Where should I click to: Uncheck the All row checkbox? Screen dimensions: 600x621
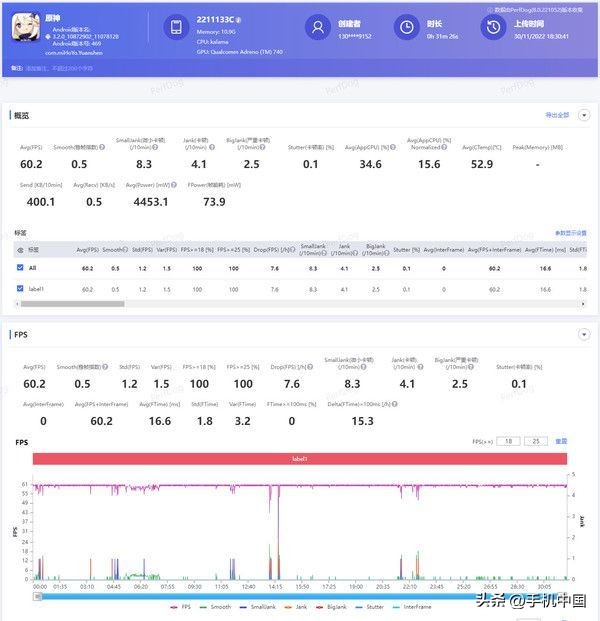(x=21, y=268)
